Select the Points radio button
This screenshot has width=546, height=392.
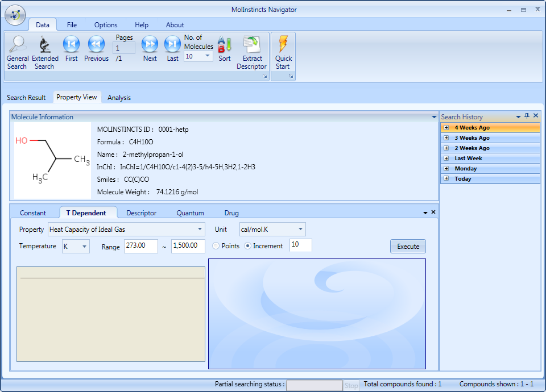(x=216, y=246)
